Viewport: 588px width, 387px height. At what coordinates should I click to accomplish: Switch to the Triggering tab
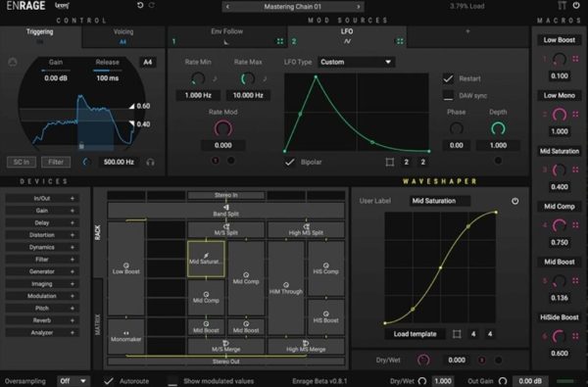40,36
